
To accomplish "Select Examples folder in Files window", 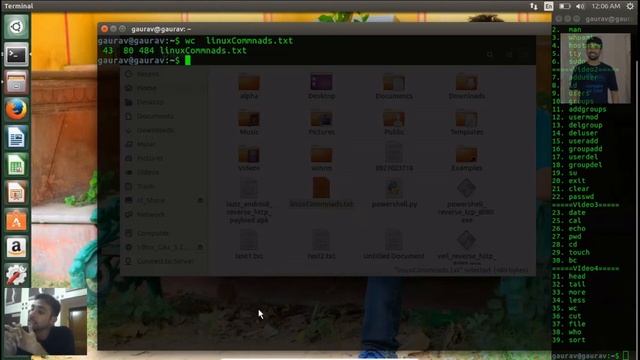I will click(467, 159).
